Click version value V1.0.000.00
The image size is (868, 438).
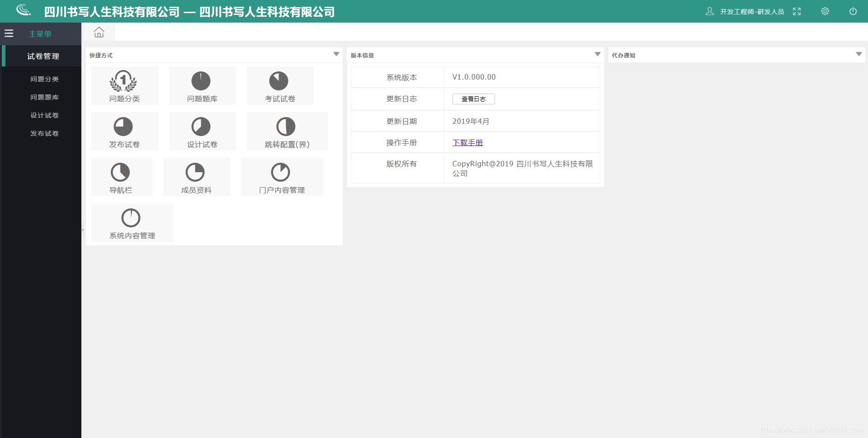click(474, 77)
